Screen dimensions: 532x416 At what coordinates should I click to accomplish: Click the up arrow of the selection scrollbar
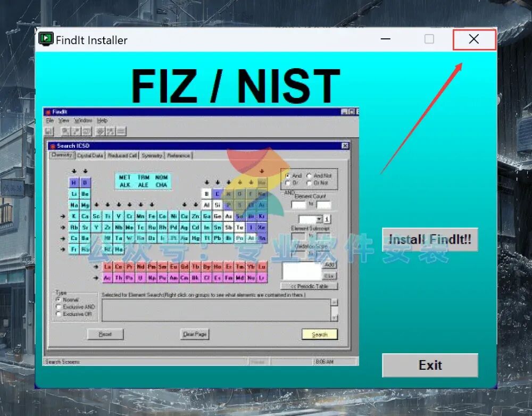335,302
